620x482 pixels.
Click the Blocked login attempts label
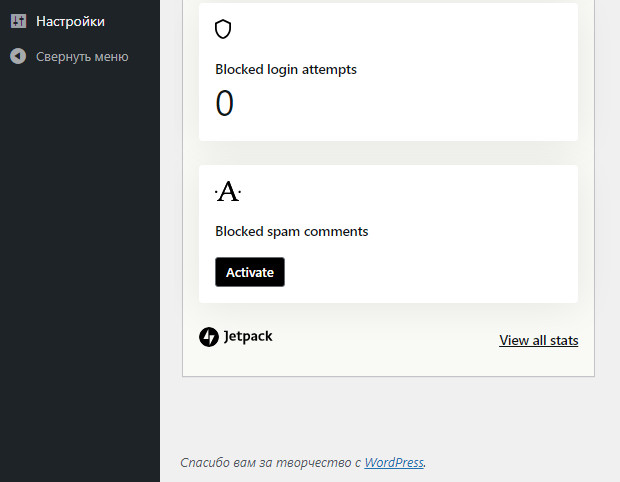click(x=286, y=70)
